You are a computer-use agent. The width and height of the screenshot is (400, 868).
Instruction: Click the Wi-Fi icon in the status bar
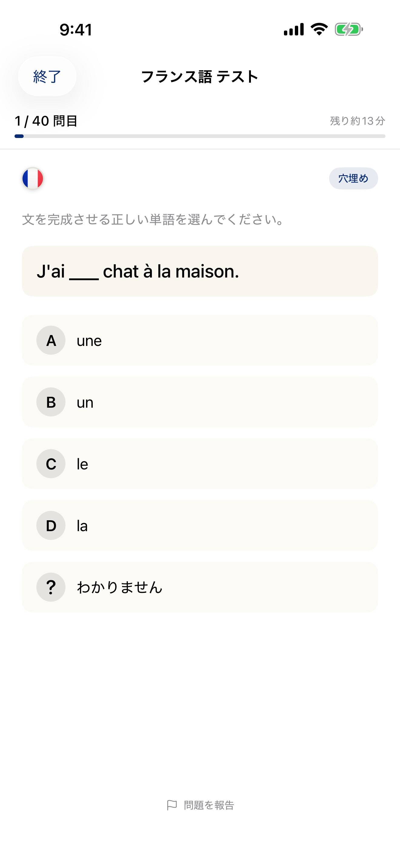(318, 30)
